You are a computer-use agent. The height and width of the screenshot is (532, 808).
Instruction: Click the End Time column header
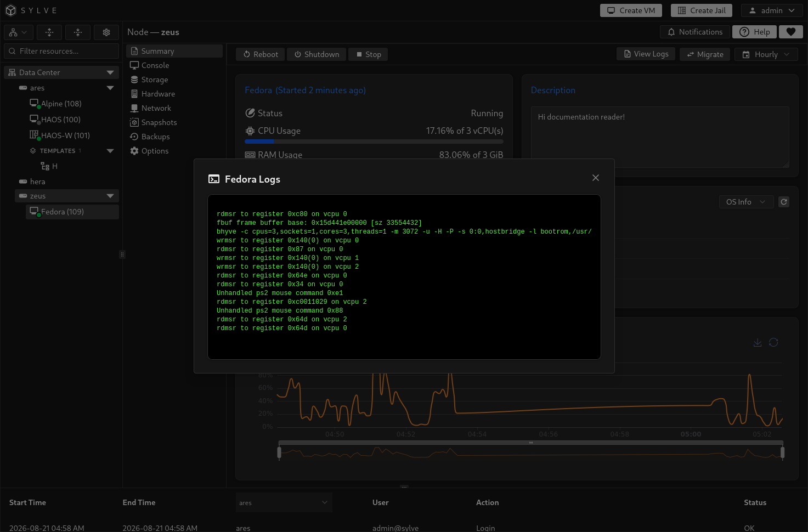pyautogui.click(x=139, y=502)
